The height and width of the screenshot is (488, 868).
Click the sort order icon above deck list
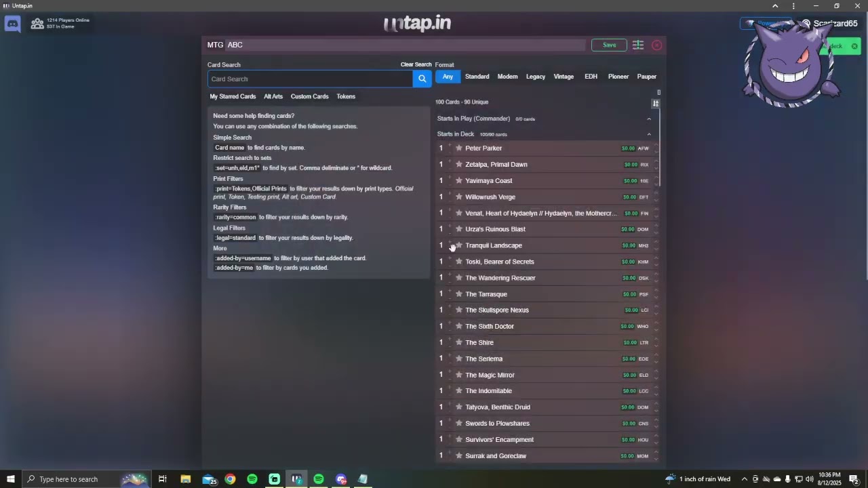pyautogui.click(x=655, y=103)
